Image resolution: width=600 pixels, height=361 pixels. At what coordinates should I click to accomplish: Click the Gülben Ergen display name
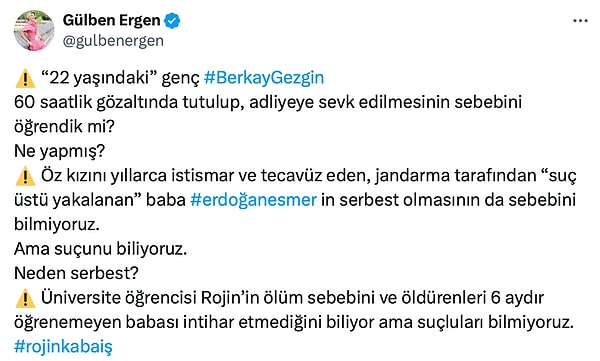(x=111, y=20)
